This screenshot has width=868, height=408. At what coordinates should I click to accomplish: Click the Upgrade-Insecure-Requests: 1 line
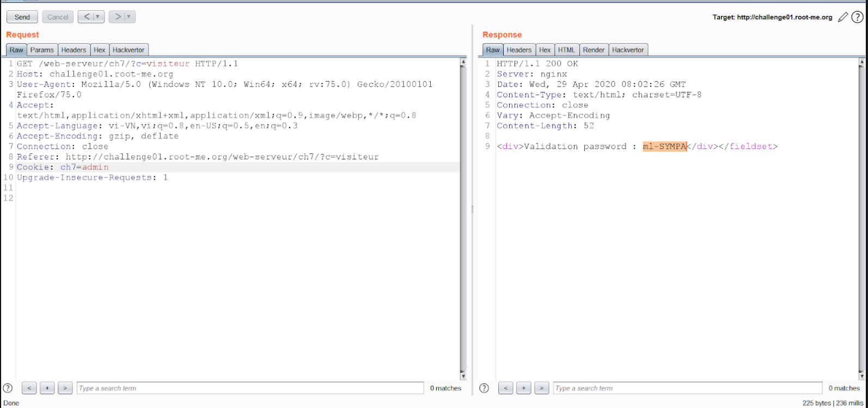(92, 177)
